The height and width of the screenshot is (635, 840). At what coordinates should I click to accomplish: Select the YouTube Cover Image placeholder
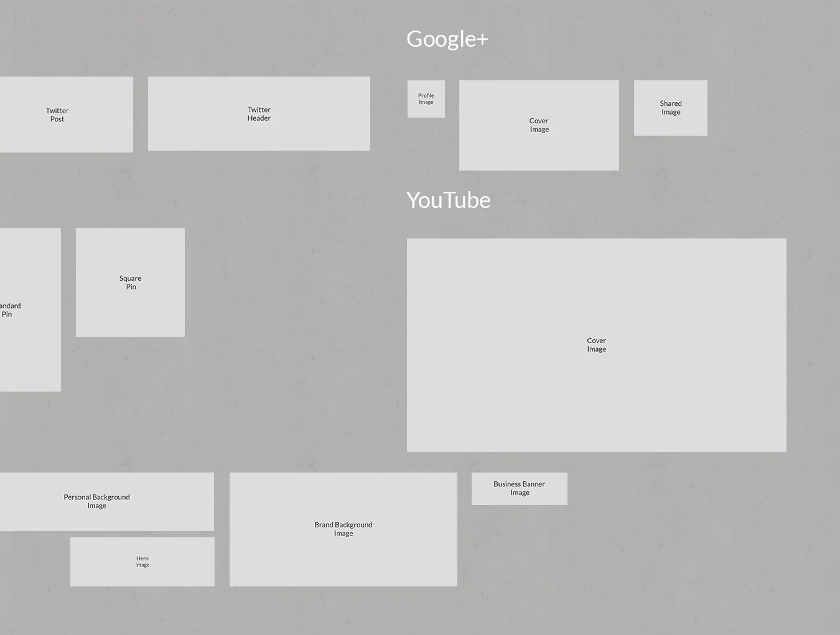(x=597, y=345)
